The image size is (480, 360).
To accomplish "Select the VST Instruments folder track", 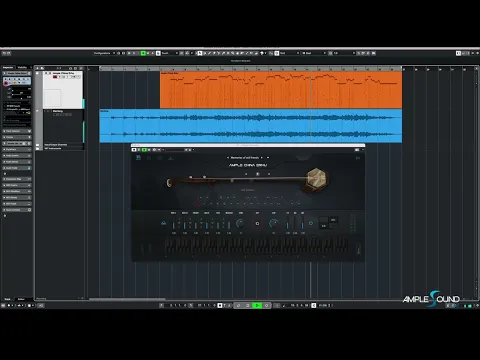I will (53, 148).
